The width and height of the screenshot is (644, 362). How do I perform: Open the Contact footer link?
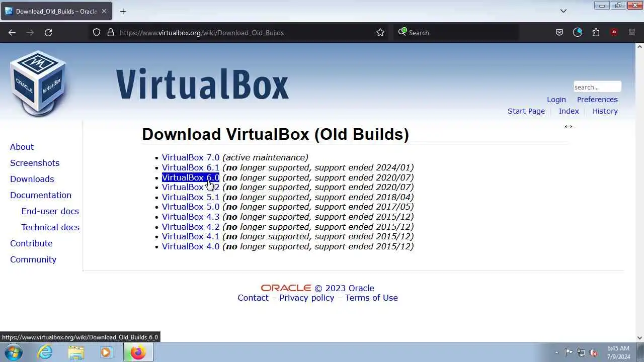(253, 298)
